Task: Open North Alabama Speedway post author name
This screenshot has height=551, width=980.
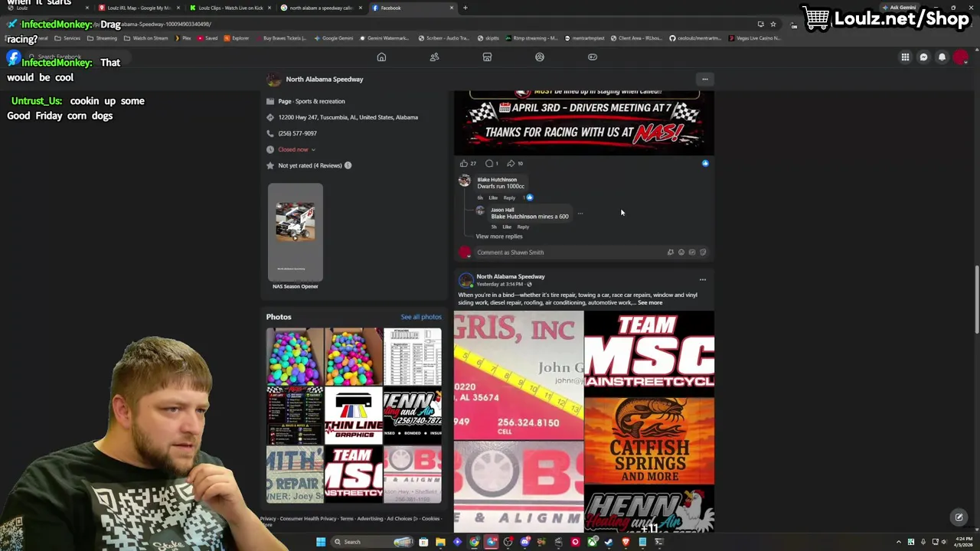Action: pyautogui.click(x=511, y=276)
